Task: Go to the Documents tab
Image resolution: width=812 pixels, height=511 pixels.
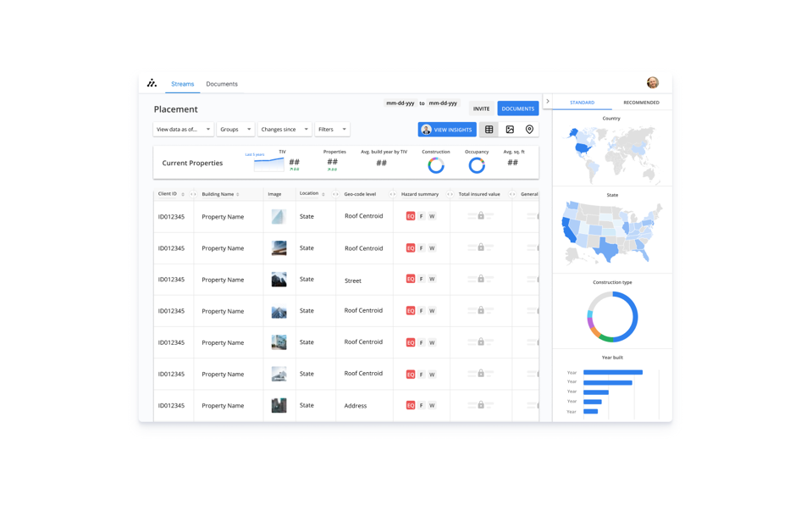Action: (x=222, y=84)
